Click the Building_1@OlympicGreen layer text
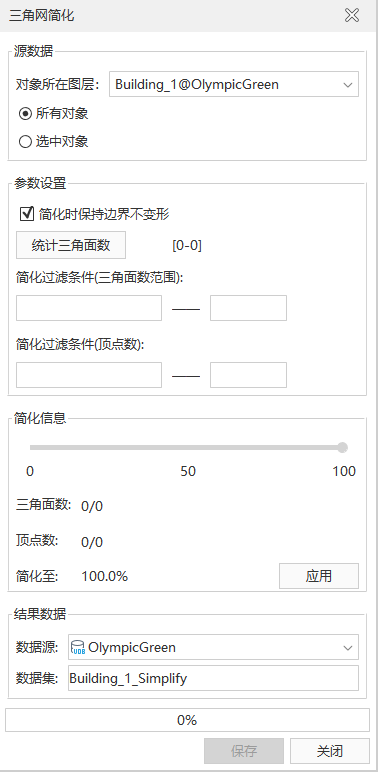 (x=197, y=84)
